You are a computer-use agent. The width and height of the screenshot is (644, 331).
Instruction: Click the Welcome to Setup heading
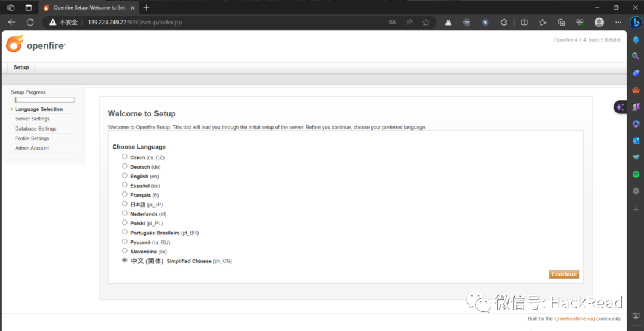coord(142,114)
